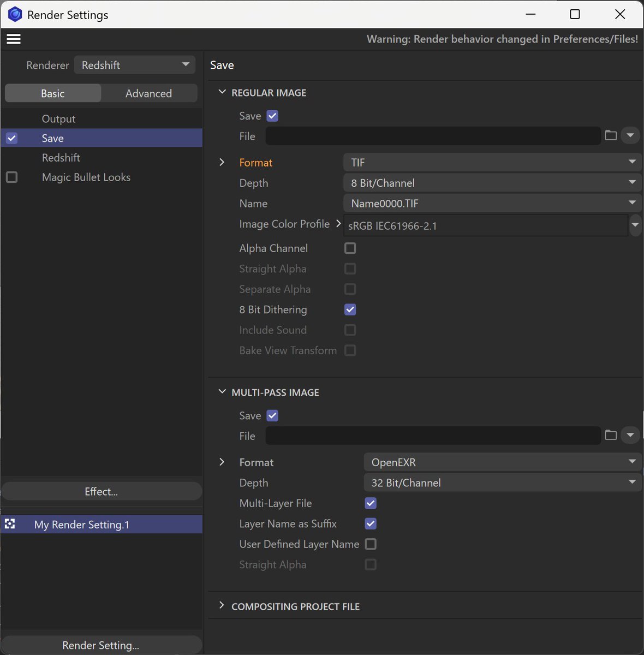Open the 8 Bit/Channel depth dropdown
The width and height of the screenshot is (644, 655).
492,183
